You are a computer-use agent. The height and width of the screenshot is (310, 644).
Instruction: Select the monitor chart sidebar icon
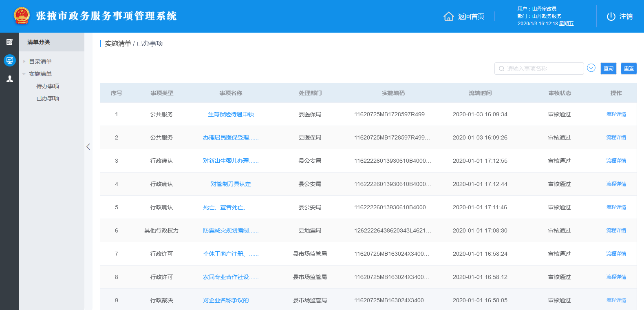(x=10, y=60)
